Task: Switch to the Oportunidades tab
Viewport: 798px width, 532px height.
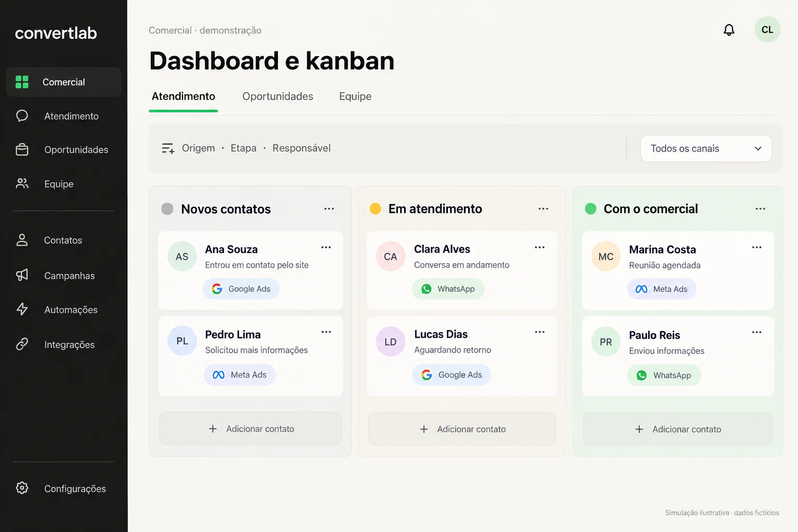Action: click(278, 97)
